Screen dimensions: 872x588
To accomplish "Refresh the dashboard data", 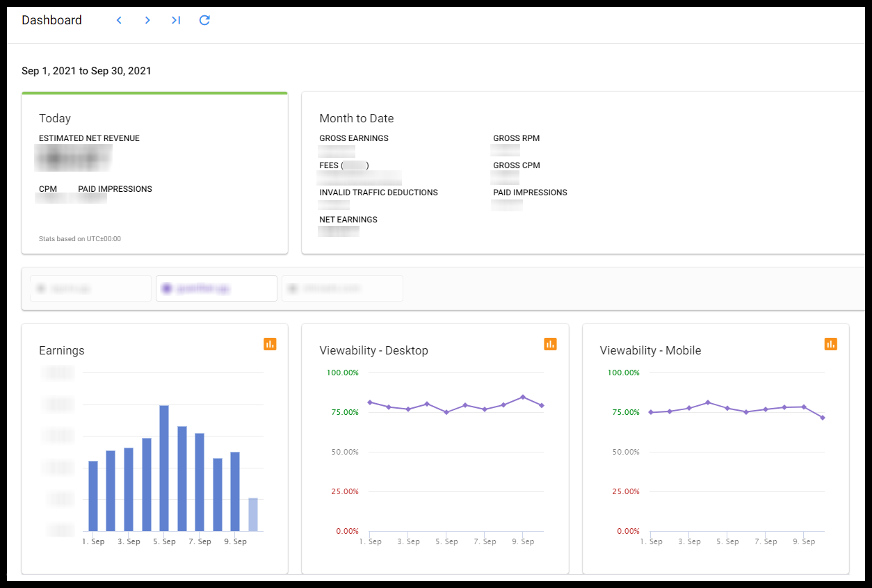I will point(204,20).
